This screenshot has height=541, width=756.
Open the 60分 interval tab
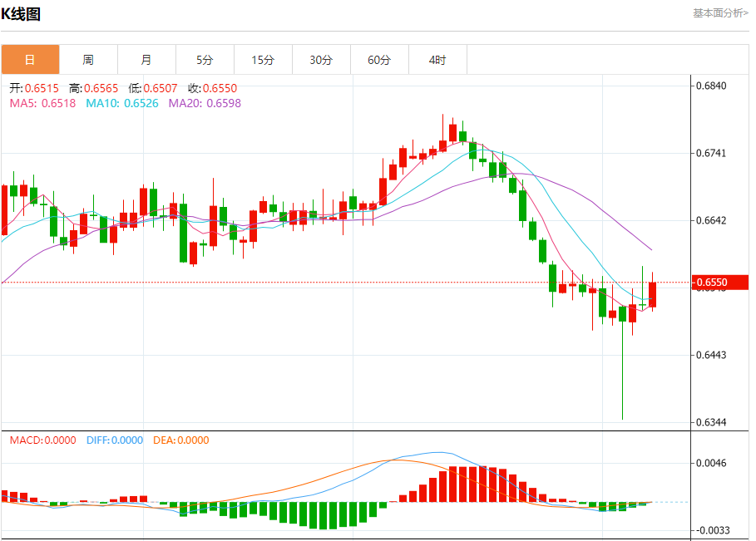click(x=379, y=60)
